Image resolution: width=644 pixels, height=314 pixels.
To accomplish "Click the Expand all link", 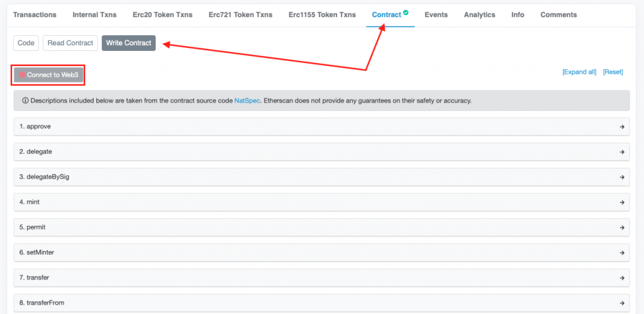I will 579,72.
